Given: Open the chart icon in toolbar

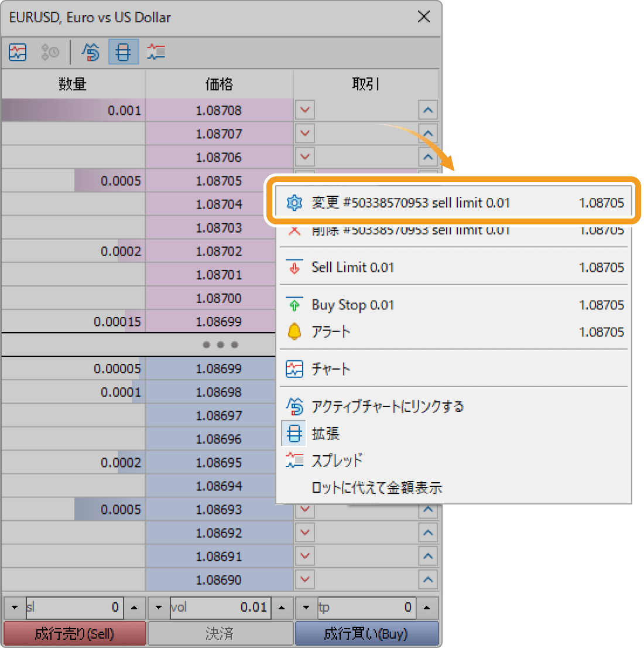Looking at the screenshot, I should (18, 53).
